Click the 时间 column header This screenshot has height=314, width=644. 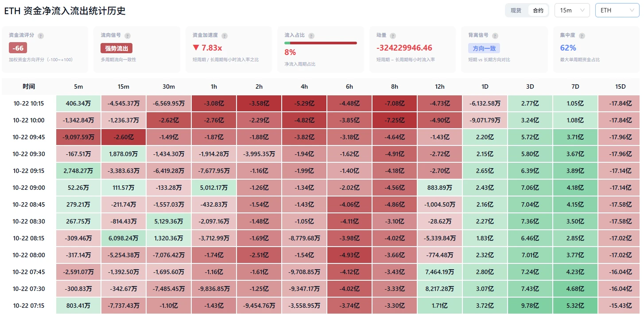coord(29,86)
